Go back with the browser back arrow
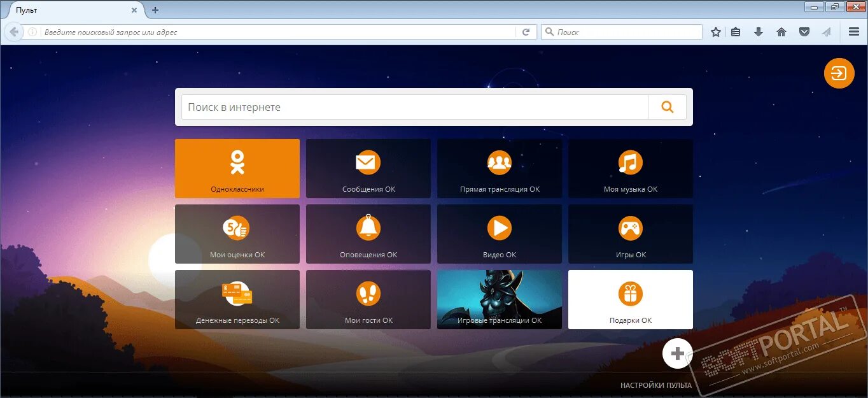 coord(14,32)
